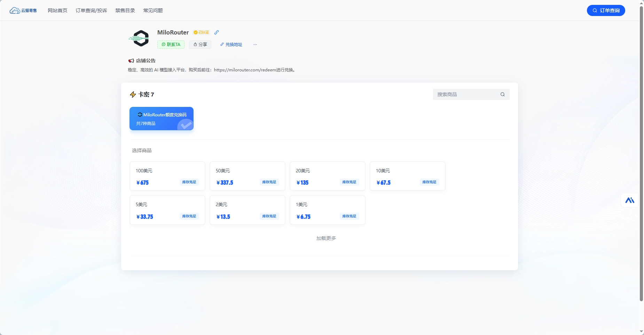Select the MiloRouter额度兑换码 category card
The image size is (644, 335).
click(x=162, y=118)
